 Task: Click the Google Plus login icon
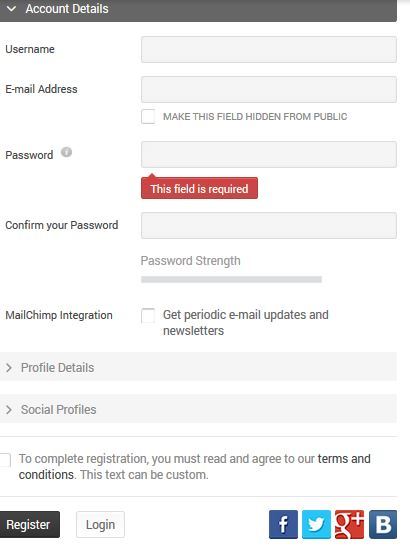click(349, 524)
